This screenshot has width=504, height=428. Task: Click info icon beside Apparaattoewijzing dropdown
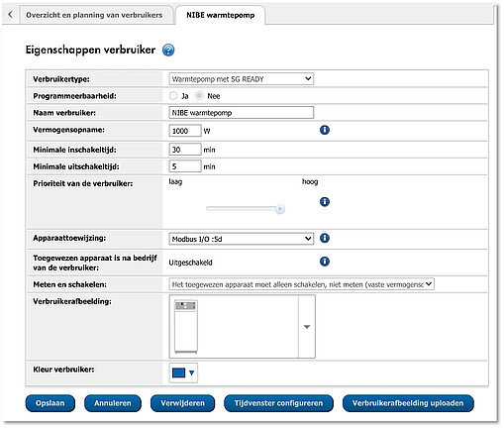point(325,238)
